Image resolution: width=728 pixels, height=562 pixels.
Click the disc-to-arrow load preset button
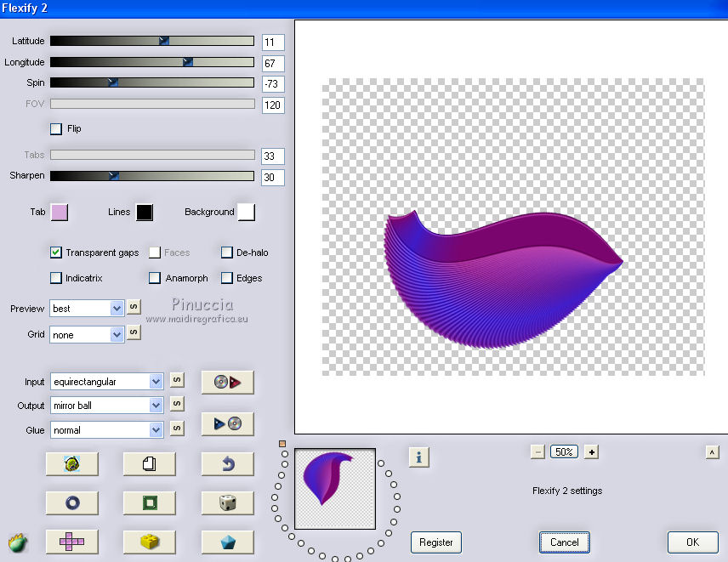tap(228, 382)
